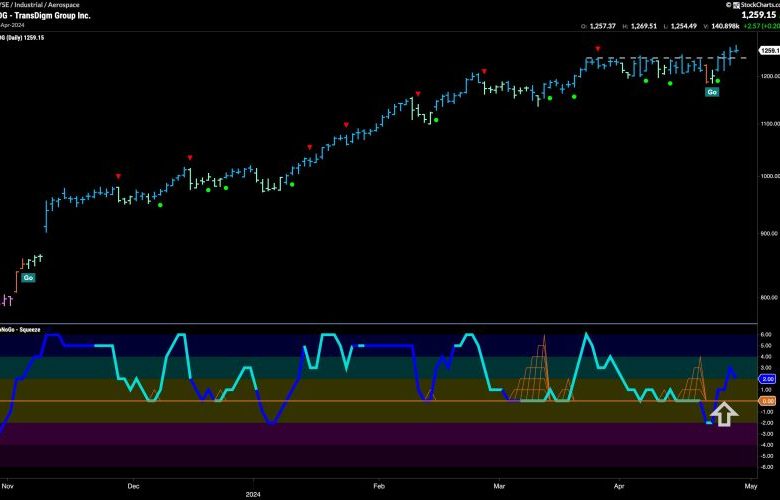Click the -6.00 oscillator scale label
Viewport: 780px width, 500px height.
[767, 467]
